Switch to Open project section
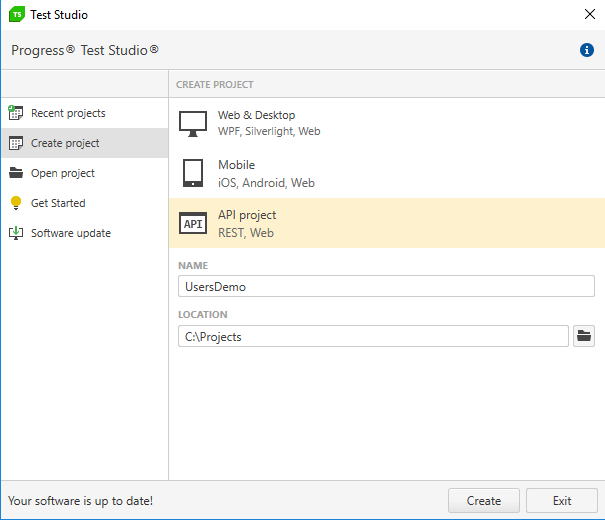 [63, 173]
